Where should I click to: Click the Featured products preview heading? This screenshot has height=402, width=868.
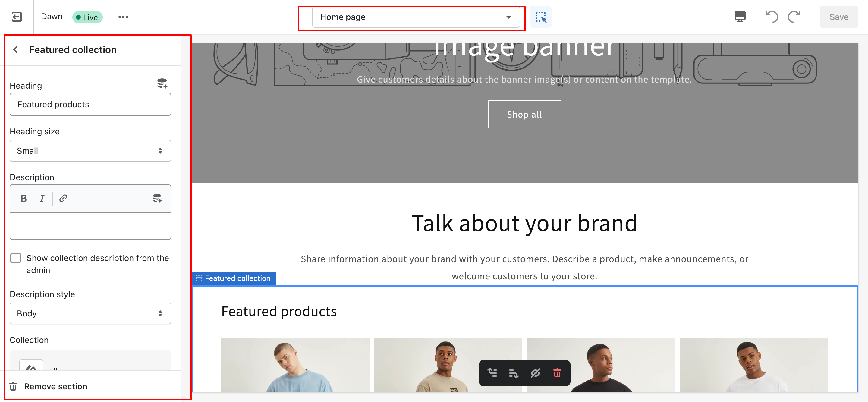click(x=279, y=311)
